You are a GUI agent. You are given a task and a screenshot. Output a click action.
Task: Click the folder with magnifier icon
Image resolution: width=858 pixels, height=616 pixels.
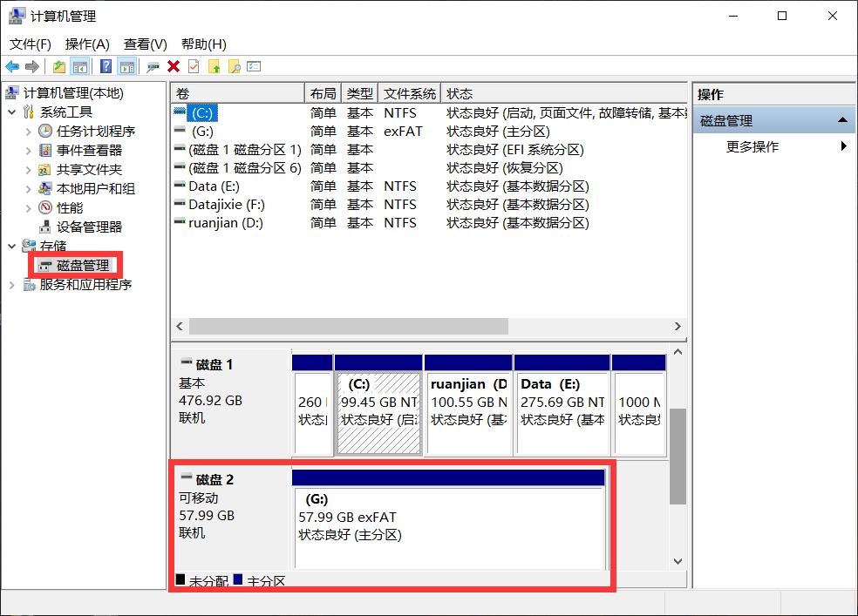point(235,67)
